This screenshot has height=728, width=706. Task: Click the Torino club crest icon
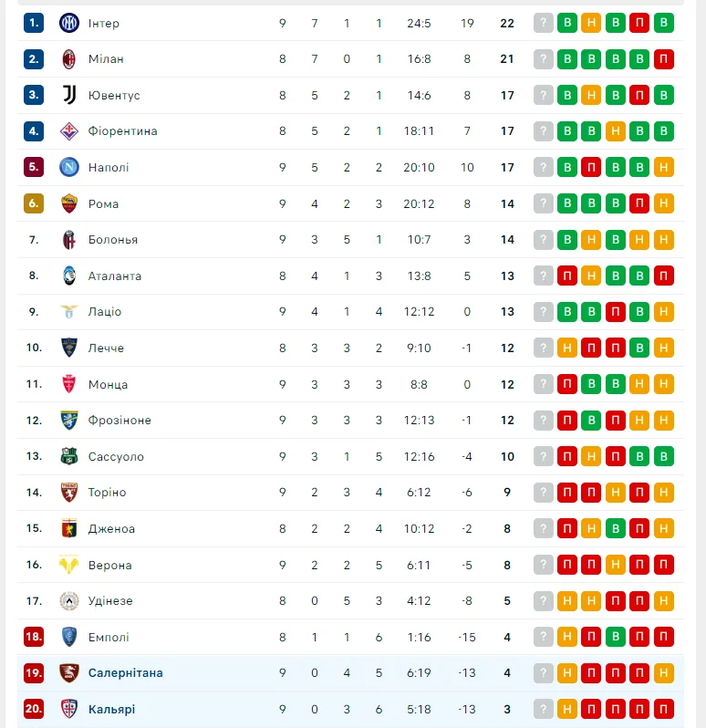[69, 493]
